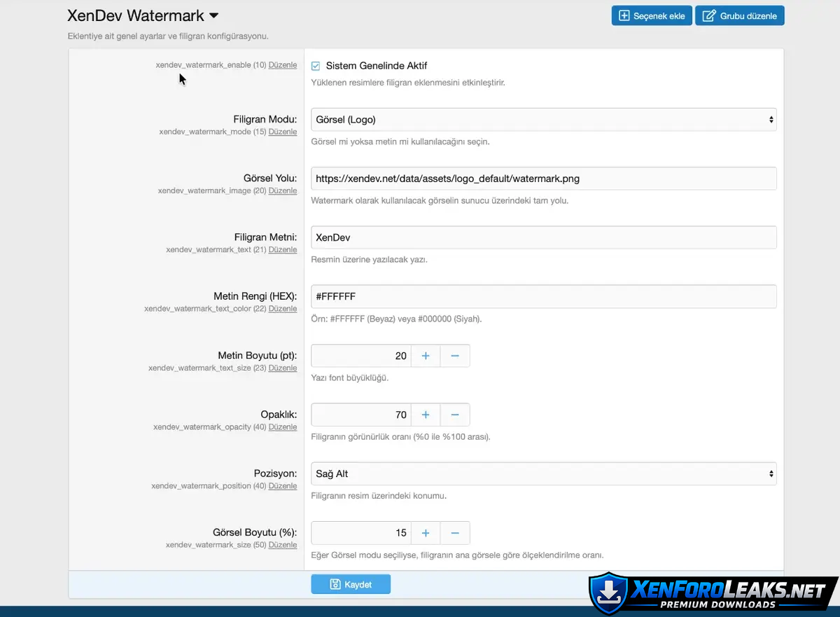Click the minus icon for Metin Boyutu
The image size is (840, 617).
(455, 356)
